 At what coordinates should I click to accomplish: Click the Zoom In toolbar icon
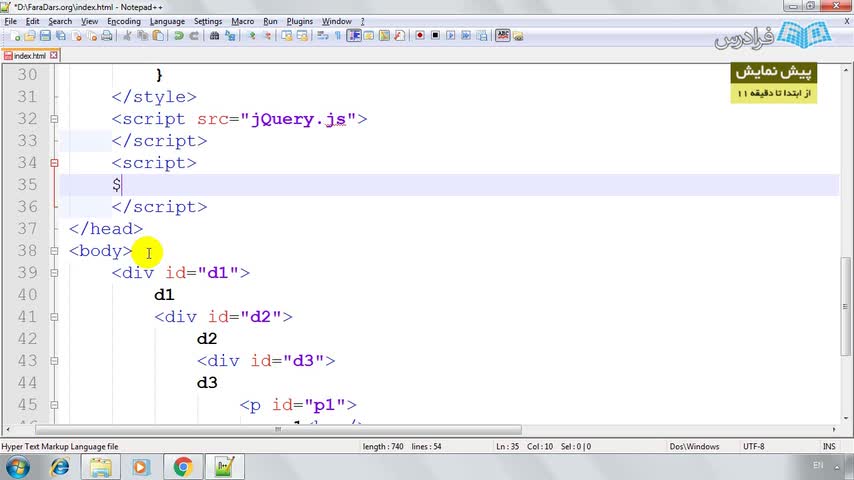pyautogui.click(x=251, y=36)
